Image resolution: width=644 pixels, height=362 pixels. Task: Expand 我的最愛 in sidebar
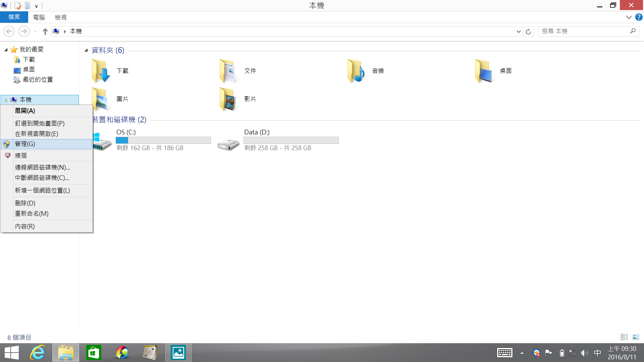coord(6,49)
